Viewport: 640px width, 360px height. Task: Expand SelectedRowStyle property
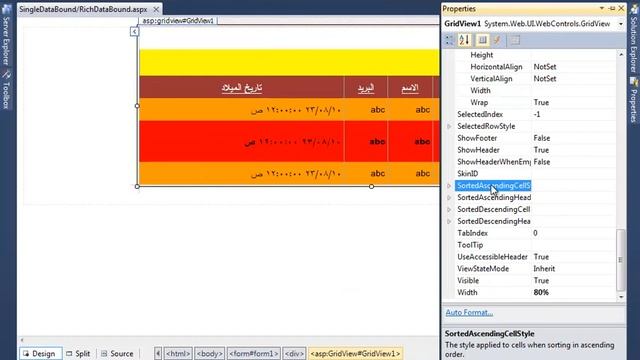[449, 127]
